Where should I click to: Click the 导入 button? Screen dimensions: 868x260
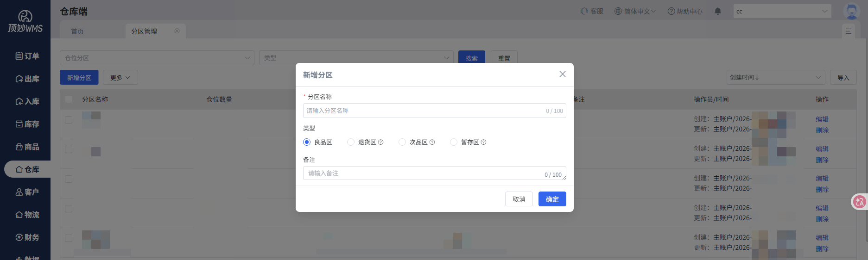click(843, 77)
